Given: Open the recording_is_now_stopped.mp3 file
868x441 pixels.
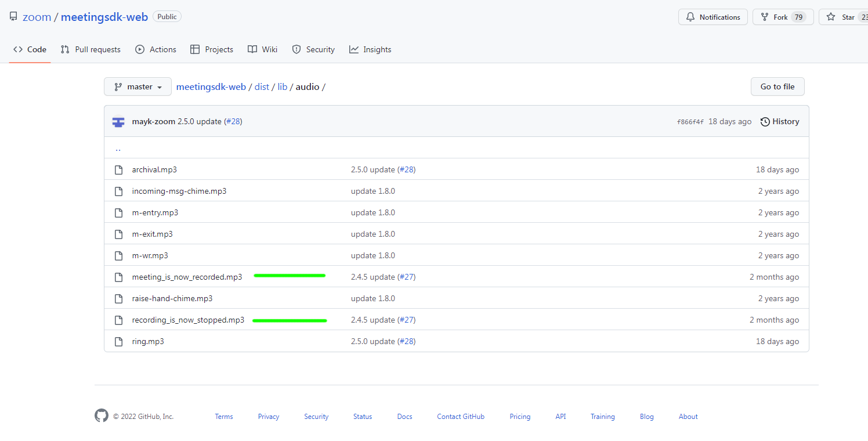Looking at the screenshot, I should pos(189,320).
